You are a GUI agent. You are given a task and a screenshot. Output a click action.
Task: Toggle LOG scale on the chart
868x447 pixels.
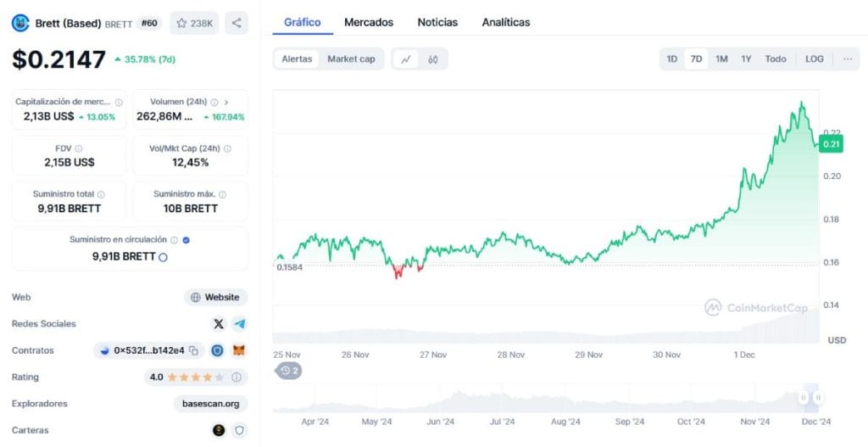pyautogui.click(x=814, y=59)
